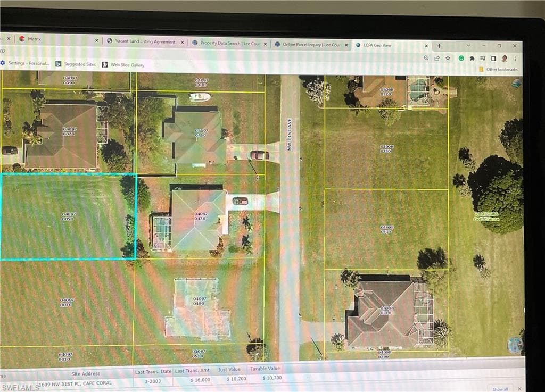This screenshot has height=392, width=545.
Task: Click the Site Address column header
Action: [86, 374]
